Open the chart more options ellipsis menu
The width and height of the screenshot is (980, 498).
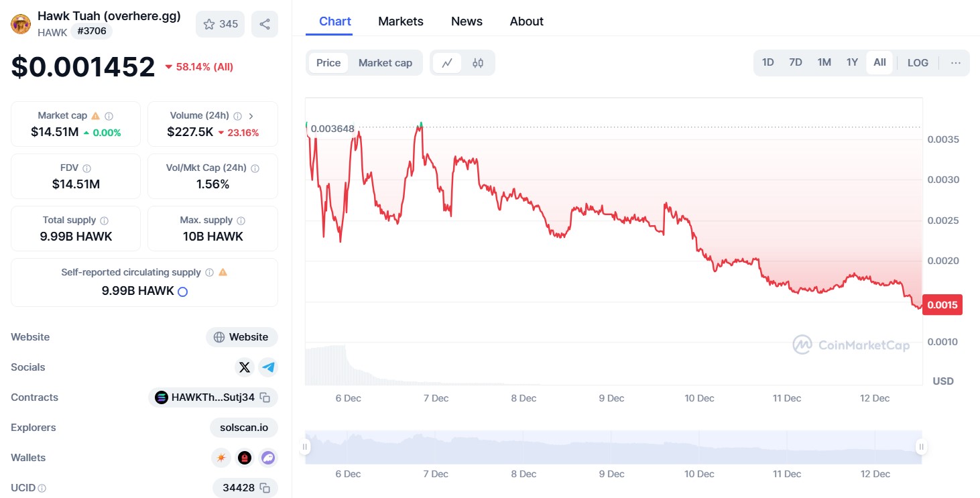[x=956, y=63]
